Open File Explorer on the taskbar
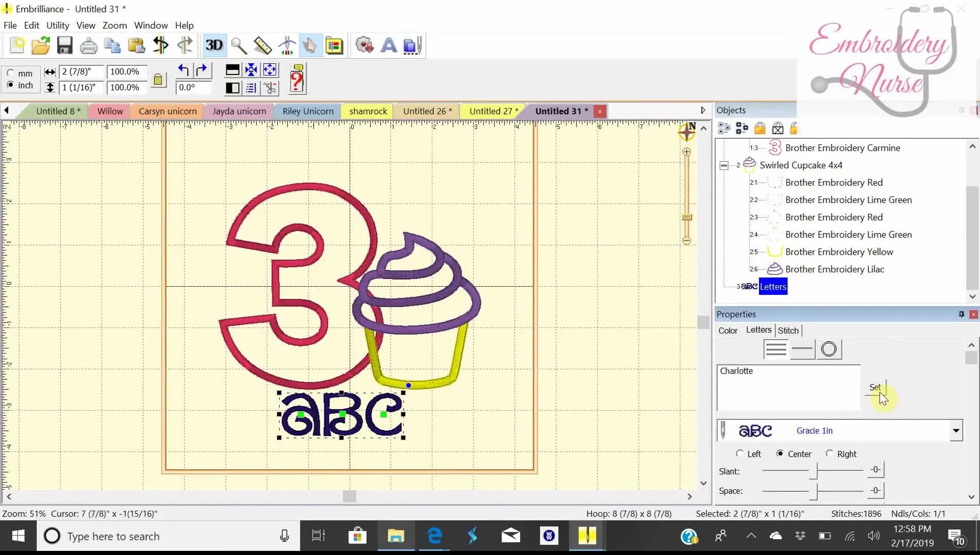This screenshot has width=980, height=555. [x=395, y=536]
